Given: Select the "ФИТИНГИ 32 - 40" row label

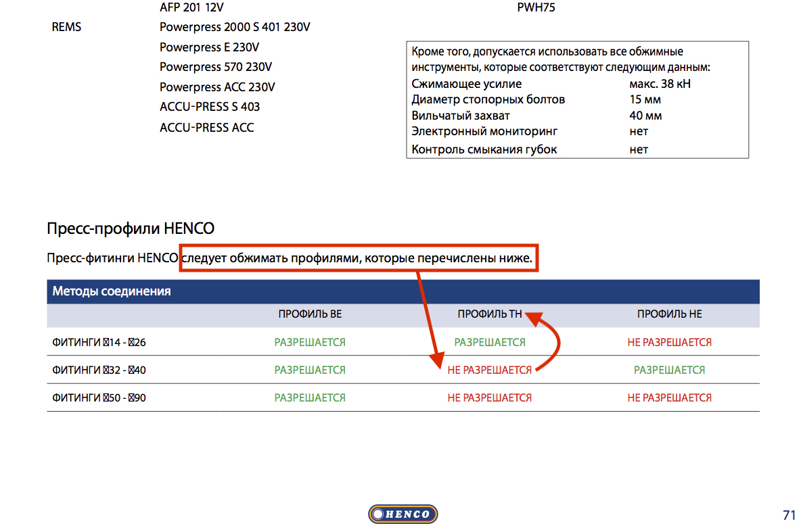Looking at the screenshot, I should pyautogui.click(x=99, y=370).
